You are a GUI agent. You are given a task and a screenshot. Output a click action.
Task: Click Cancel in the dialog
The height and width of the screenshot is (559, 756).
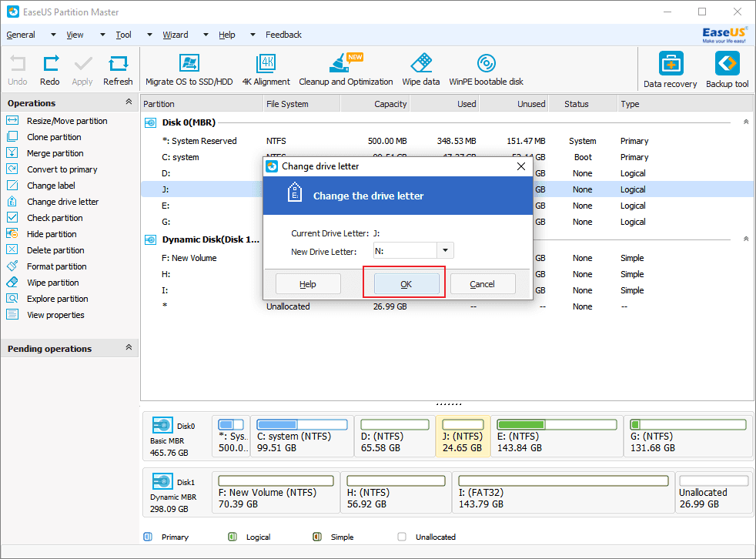483,284
